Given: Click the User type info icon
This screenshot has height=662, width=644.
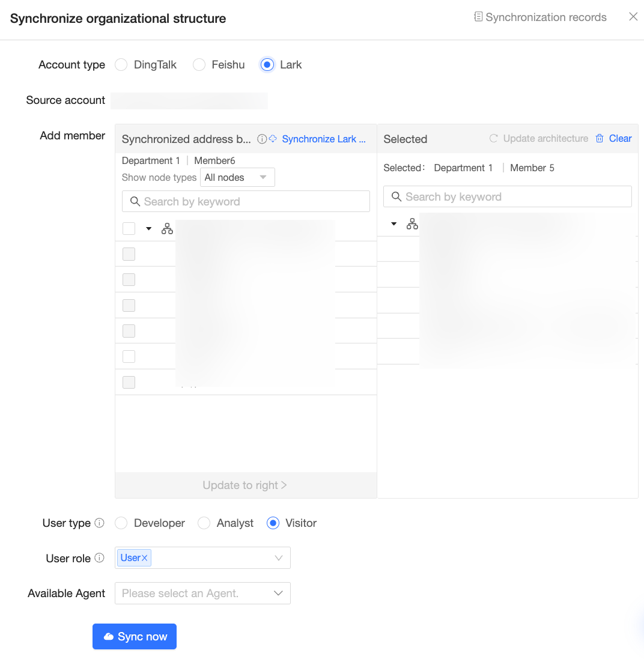Looking at the screenshot, I should coord(99,523).
